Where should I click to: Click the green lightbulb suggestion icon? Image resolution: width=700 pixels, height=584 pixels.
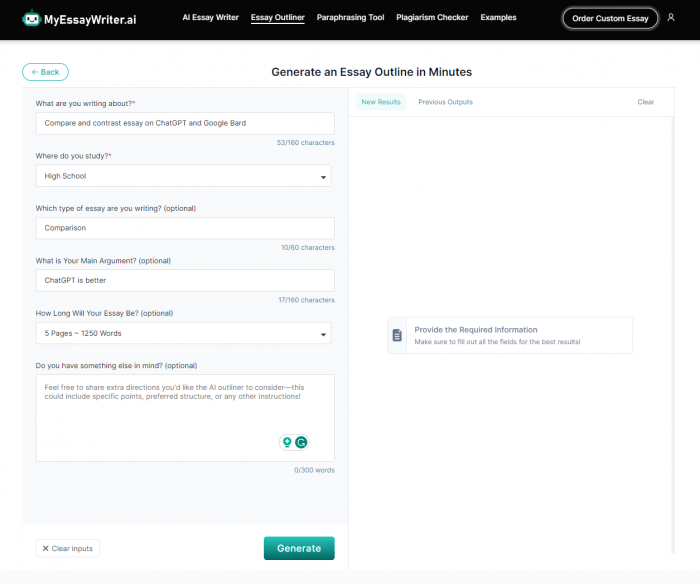(287, 442)
